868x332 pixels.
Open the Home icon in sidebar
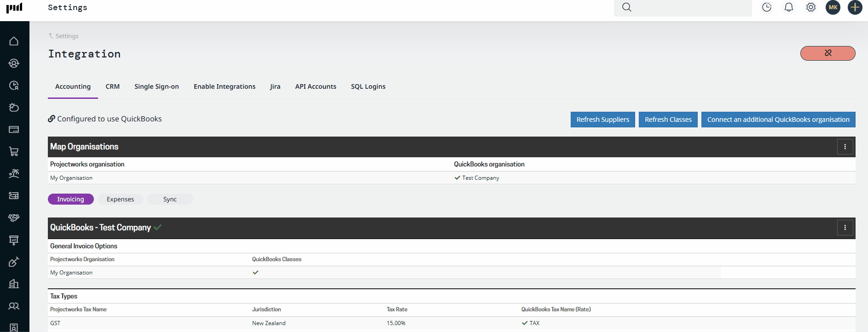pyautogui.click(x=14, y=41)
